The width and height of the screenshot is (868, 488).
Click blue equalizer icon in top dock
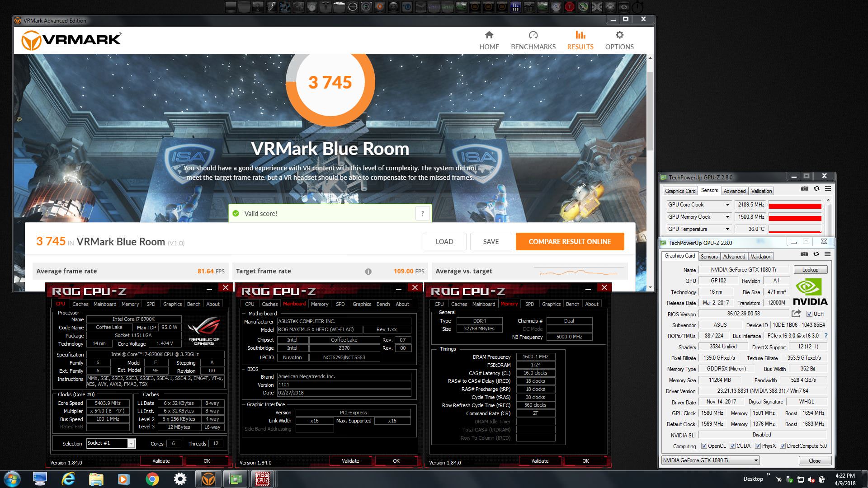pos(515,7)
